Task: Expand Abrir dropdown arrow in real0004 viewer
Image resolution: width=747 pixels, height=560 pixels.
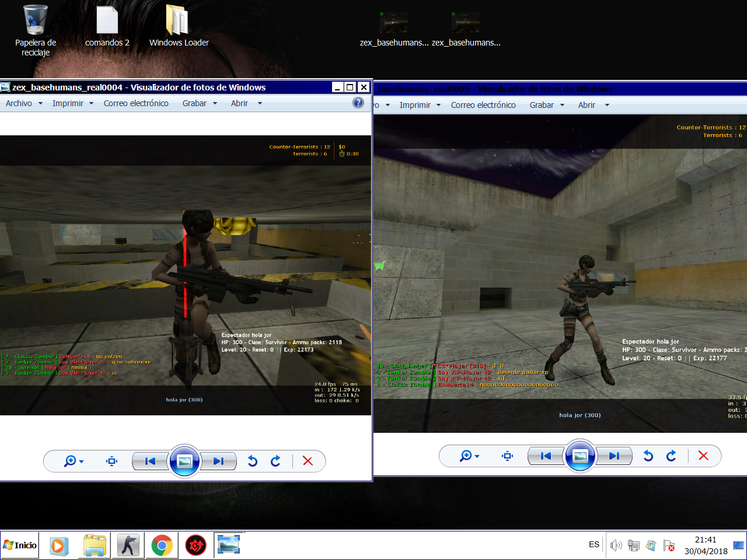Action: (260, 103)
